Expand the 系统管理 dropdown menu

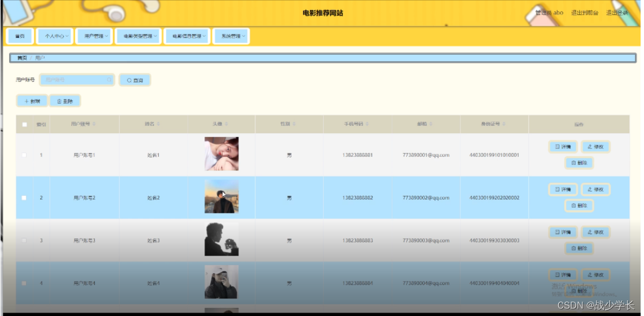[x=231, y=36]
